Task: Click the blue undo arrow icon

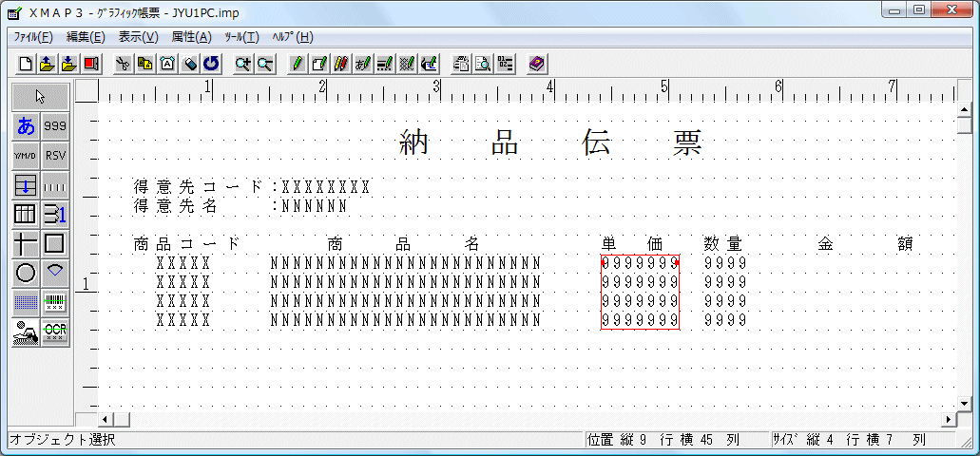Action: tap(212, 63)
